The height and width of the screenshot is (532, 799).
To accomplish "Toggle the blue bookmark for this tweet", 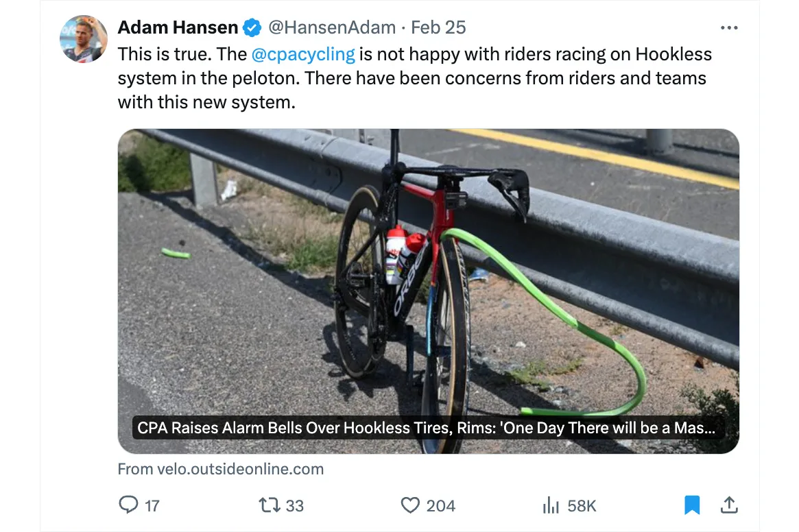I will [693, 505].
